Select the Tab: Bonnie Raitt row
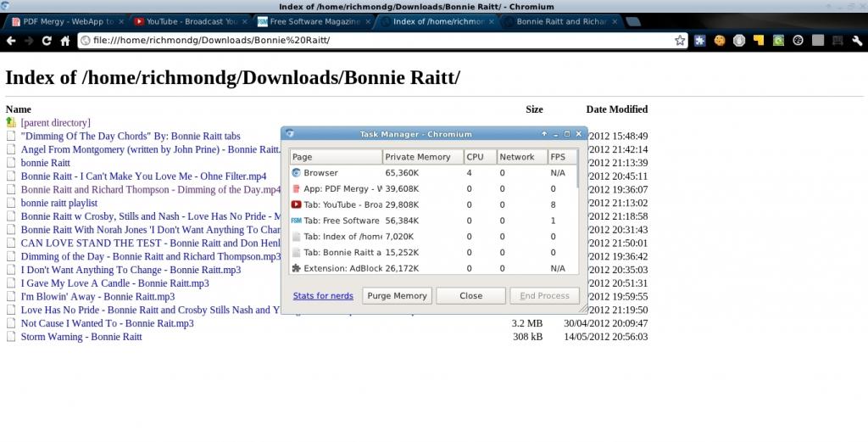The height and width of the screenshot is (442, 868). (433, 252)
